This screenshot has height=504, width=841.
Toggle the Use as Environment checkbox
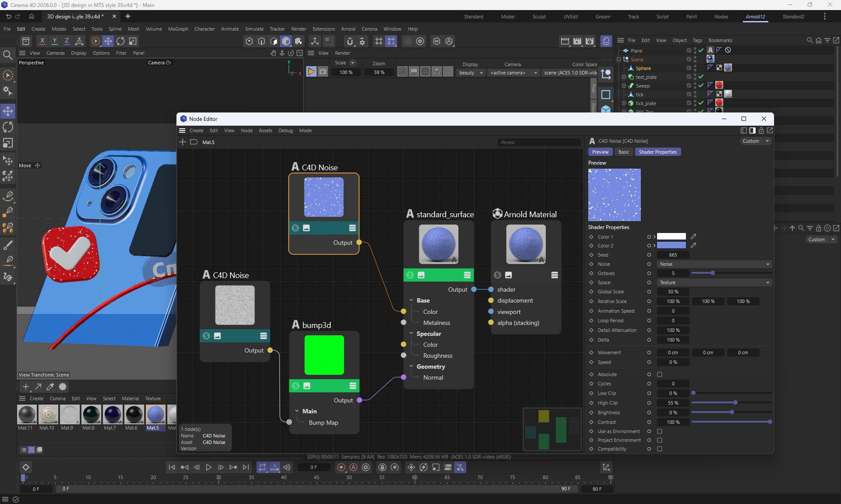(x=660, y=431)
